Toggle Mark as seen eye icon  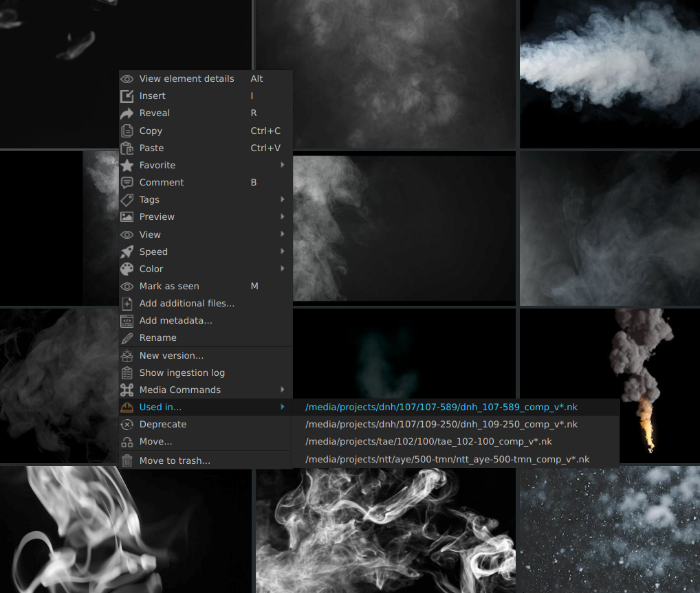click(x=127, y=287)
